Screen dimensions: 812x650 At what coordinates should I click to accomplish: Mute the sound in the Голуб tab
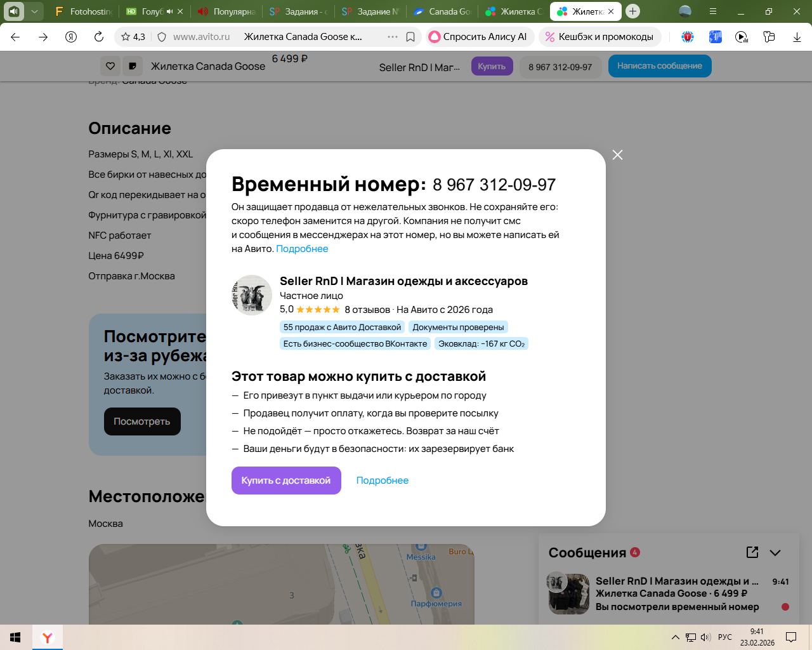point(169,11)
